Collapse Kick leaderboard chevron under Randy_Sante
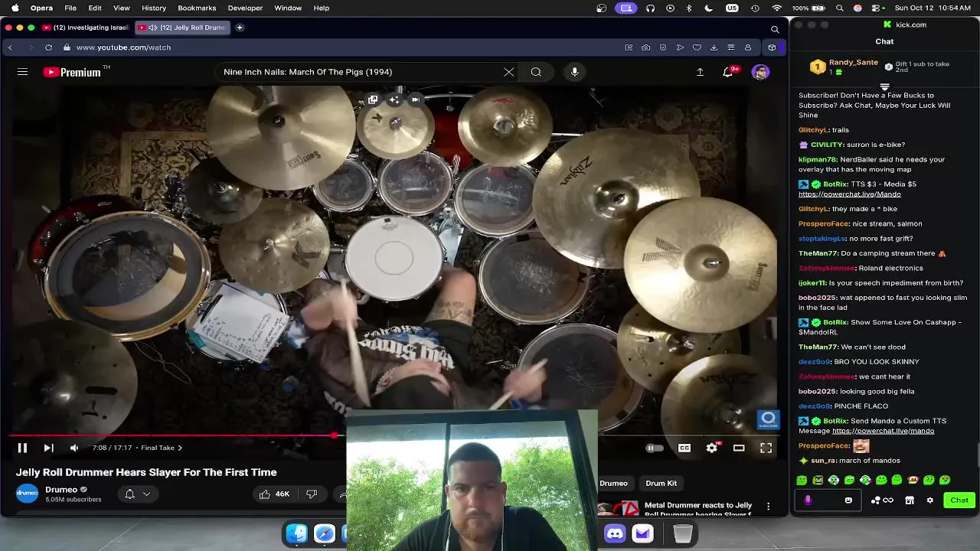The width and height of the screenshot is (980, 551). pos(885,87)
